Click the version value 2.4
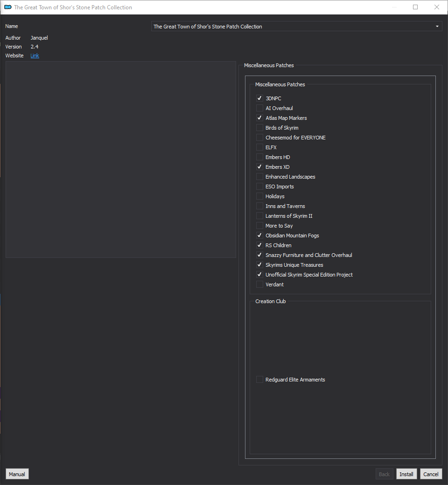 click(35, 47)
